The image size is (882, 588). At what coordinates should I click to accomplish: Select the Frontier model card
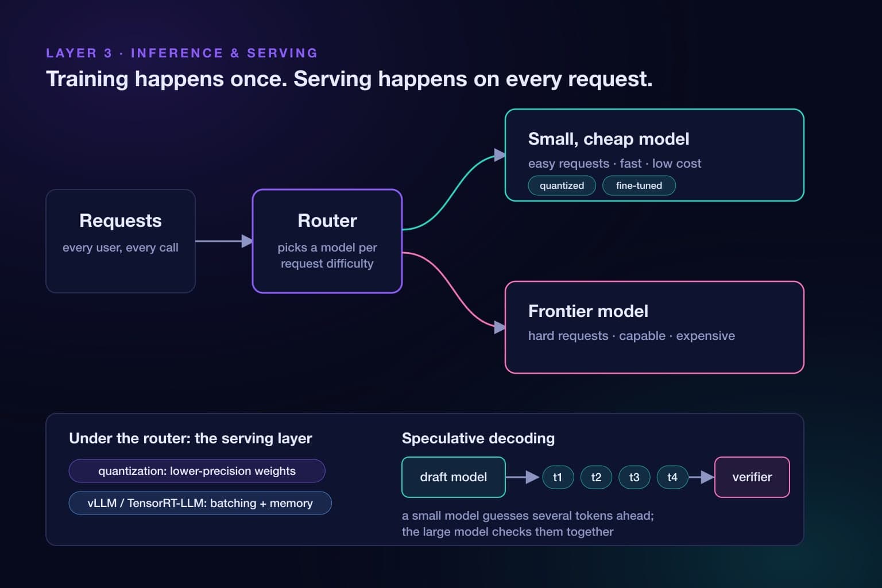point(655,327)
